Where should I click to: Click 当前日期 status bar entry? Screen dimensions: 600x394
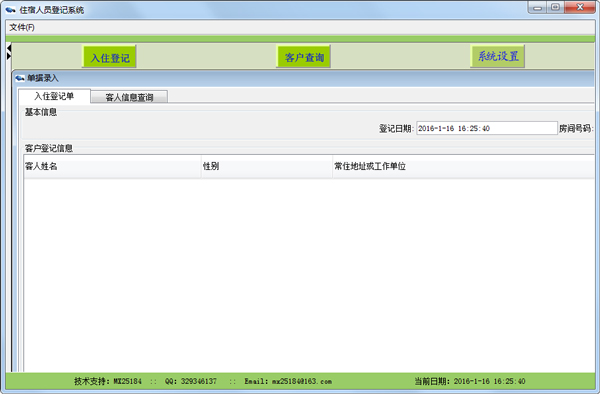pyautogui.click(x=470, y=381)
